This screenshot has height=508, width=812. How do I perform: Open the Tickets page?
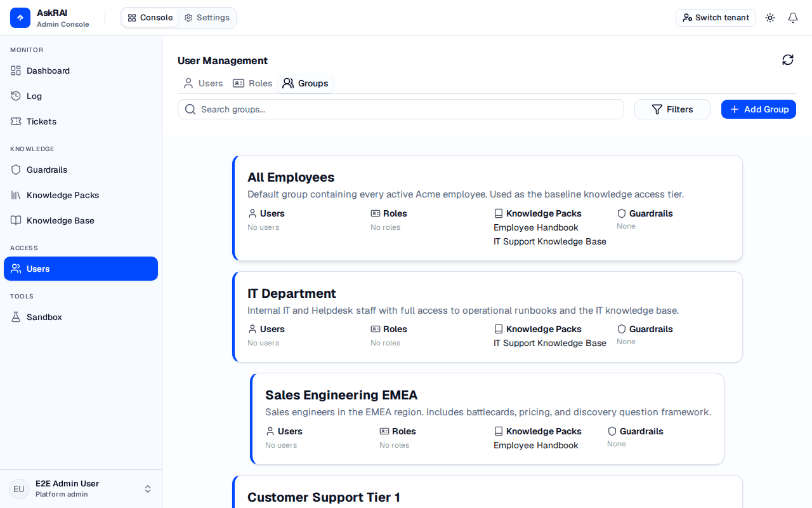click(x=81, y=121)
